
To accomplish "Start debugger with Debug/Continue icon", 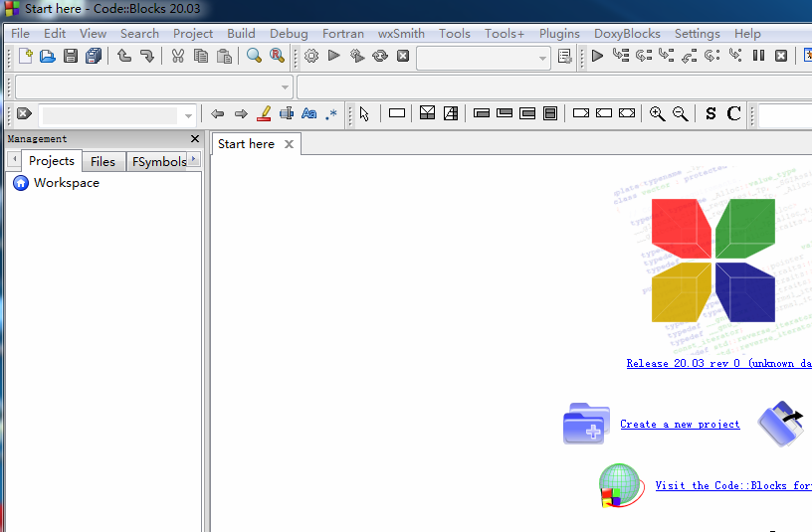I will click(x=597, y=56).
